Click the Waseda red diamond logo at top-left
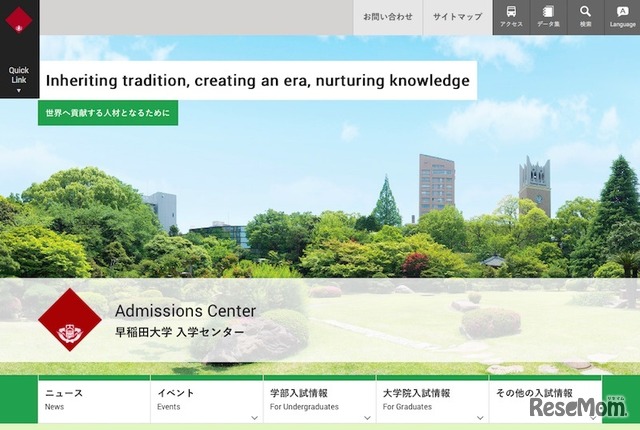The height and width of the screenshot is (430, 640). coord(18,20)
